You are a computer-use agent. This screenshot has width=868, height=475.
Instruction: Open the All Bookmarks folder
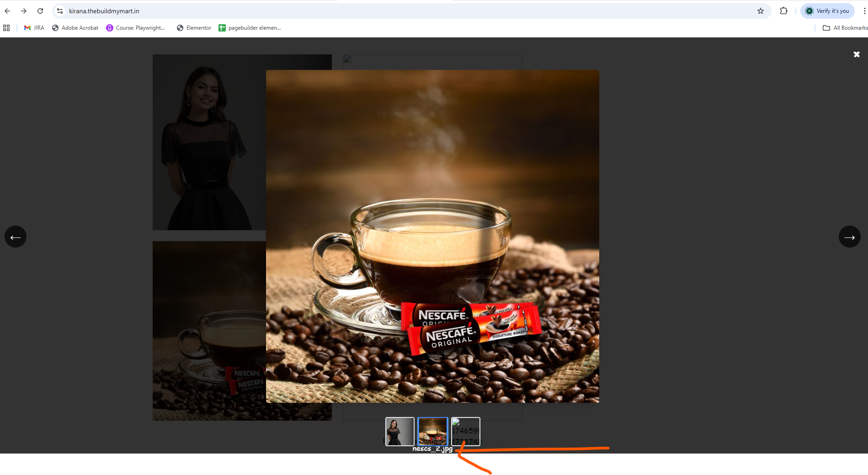click(x=845, y=28)
